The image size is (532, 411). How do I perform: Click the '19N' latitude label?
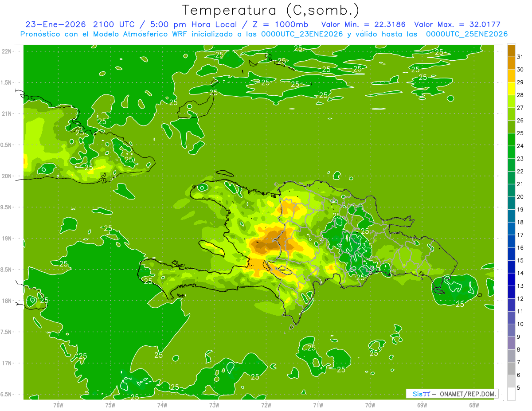click(x=7, y=238)
